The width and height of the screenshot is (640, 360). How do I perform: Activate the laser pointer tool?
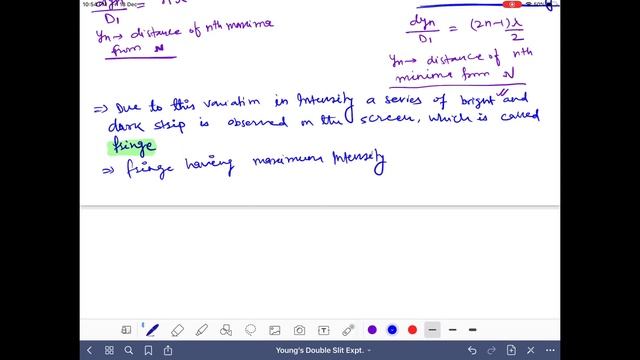348,330
